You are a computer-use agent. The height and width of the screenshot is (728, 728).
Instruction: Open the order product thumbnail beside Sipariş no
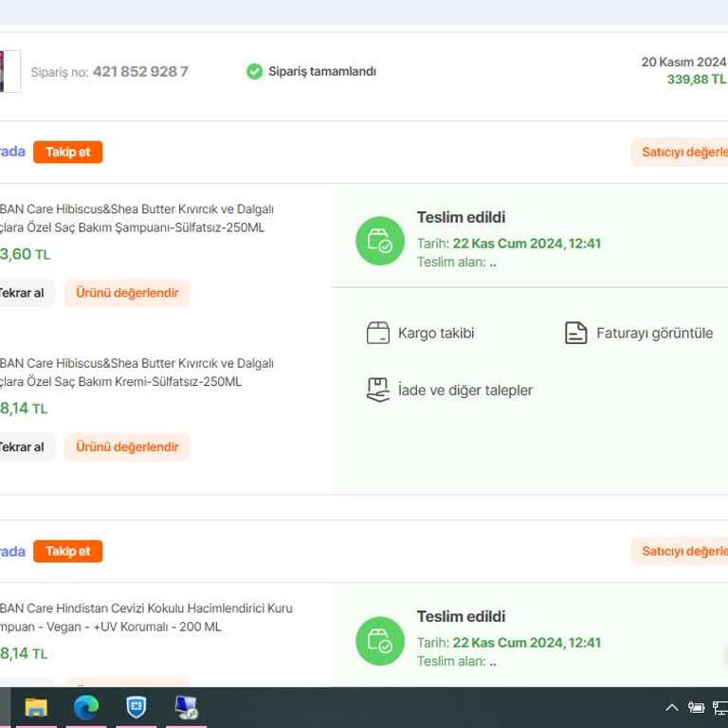[9, 71]
